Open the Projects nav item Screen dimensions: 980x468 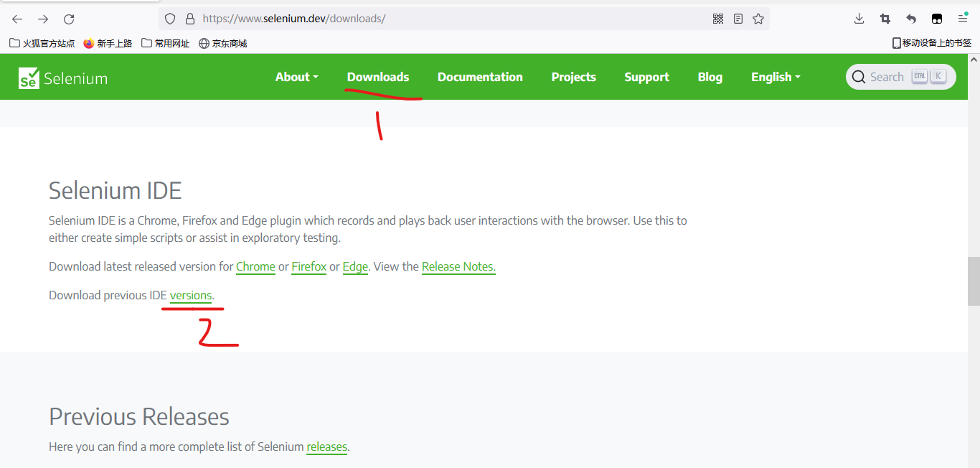[x=573, y=77]
